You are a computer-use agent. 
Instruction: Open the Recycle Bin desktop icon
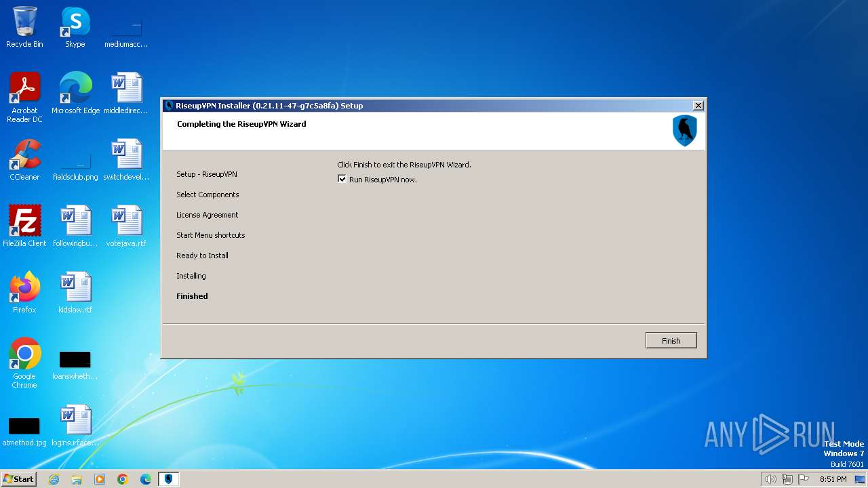24,27
